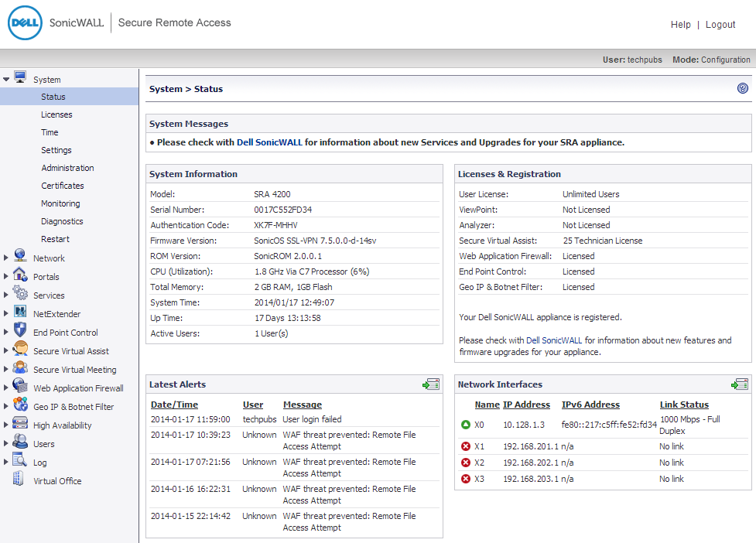756x543 pixels.
Task: Expand the Services tree arrow
Action: 5,295
